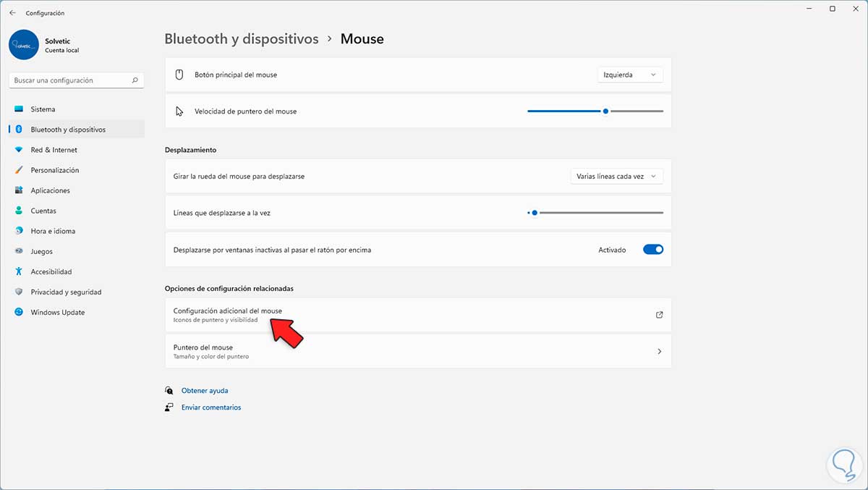
Task: Open the Cuentas settings section
Action: pyautogui.click(x=43, y=211)
